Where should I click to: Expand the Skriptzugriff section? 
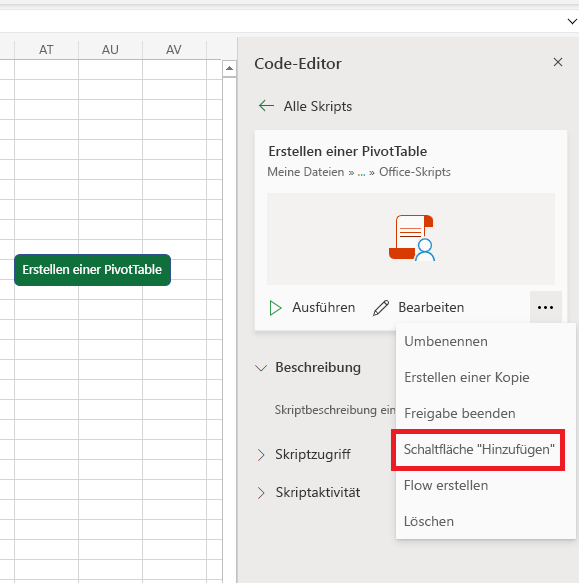261,454
